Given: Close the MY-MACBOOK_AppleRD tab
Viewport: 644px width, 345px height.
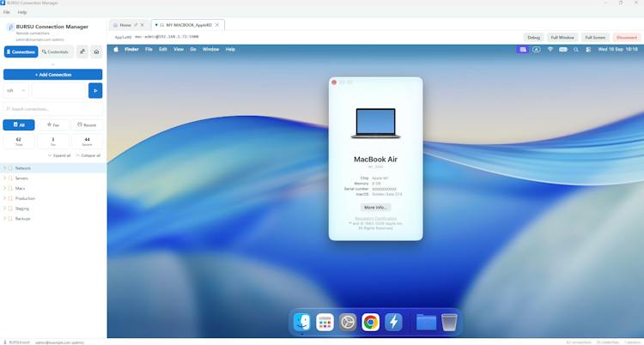Looking at the screenshot, I should (217, 25).
